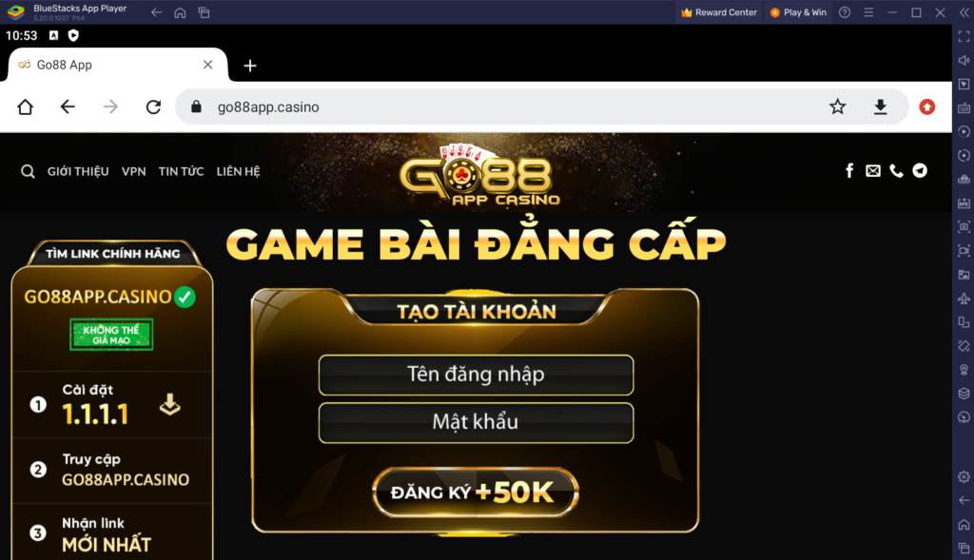Screen dimensions: 974x560
Task: Open BlueStacks Reward Center
Action: coord(719,12)
